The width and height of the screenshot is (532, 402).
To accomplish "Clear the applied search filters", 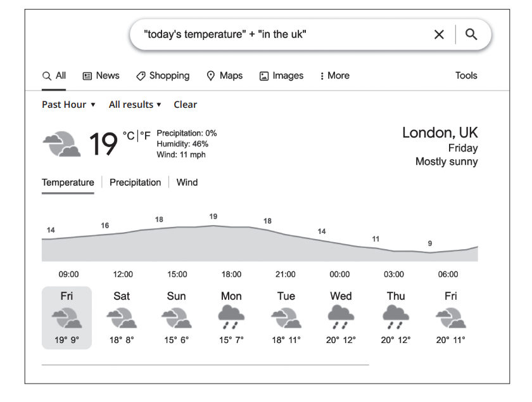I will [185, 105].
